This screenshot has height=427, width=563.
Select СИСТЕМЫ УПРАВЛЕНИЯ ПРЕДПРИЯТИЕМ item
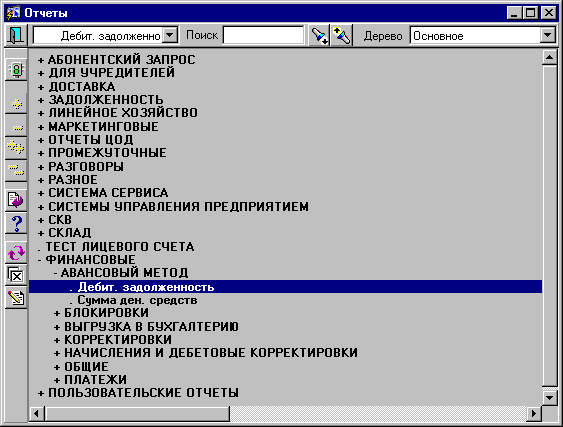(x=178, y=206)
